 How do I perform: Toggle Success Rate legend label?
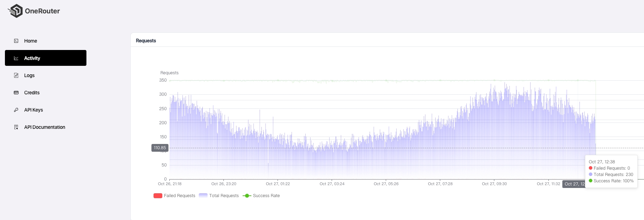[266, 196]
